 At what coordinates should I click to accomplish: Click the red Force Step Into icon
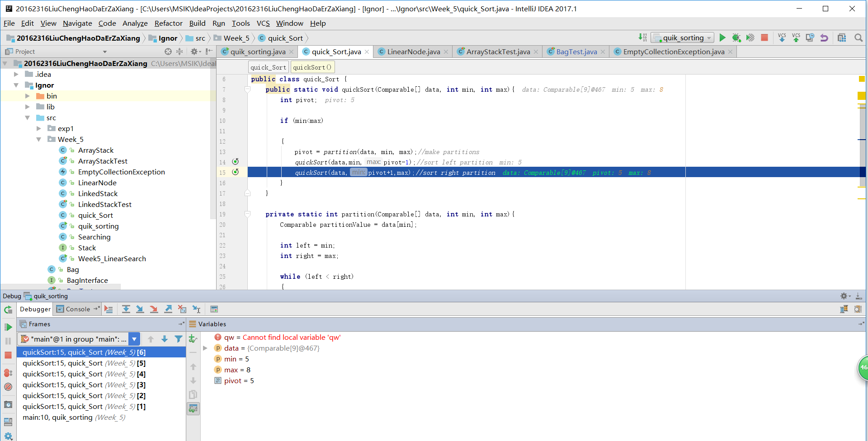[x=154, y=309]
